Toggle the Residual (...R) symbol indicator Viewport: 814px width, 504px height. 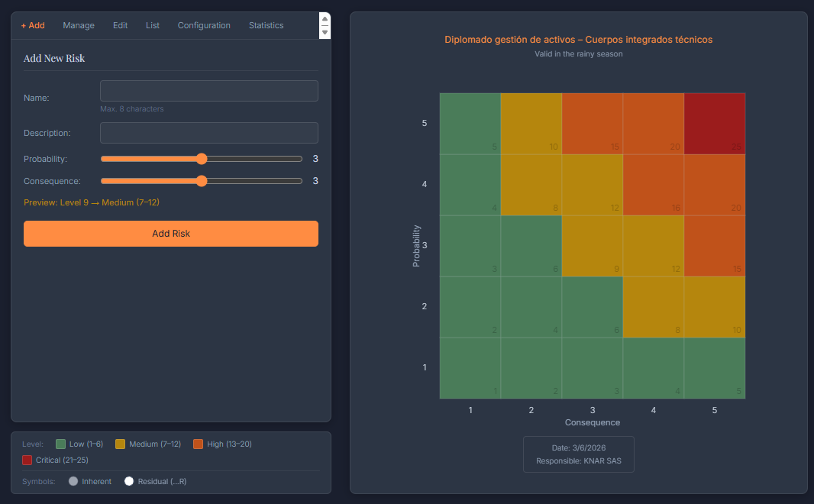coord(128,481)
